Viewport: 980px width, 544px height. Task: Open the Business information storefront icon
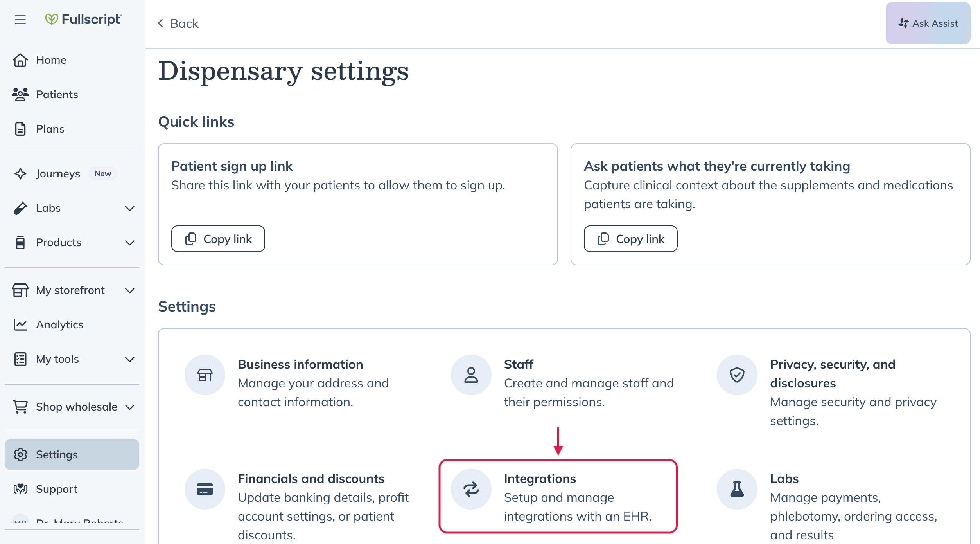(x=205, y=375)
